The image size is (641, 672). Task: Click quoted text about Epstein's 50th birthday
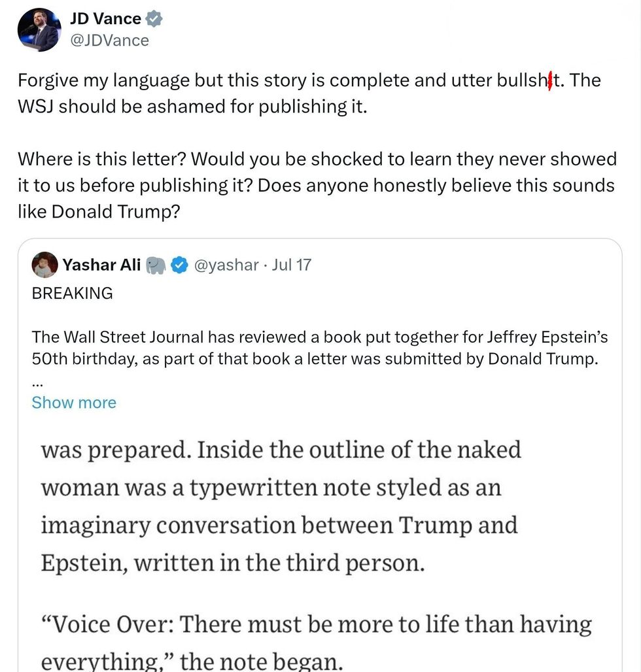320,348
